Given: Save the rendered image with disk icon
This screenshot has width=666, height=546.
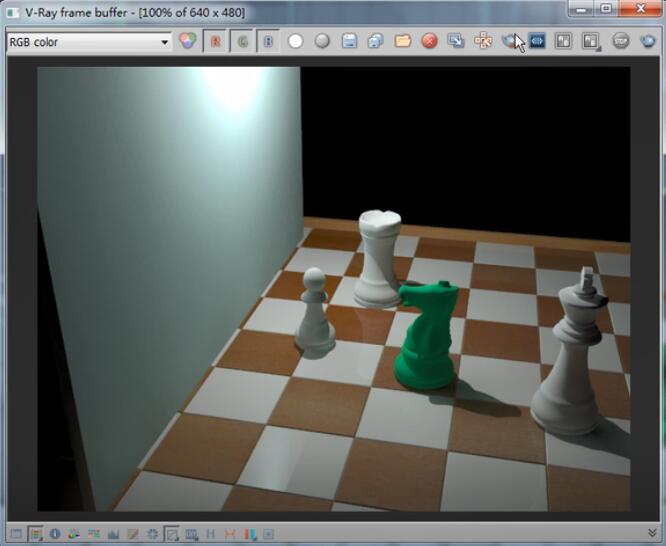Looking at the screenshot, I should click(x=349, y=42).
